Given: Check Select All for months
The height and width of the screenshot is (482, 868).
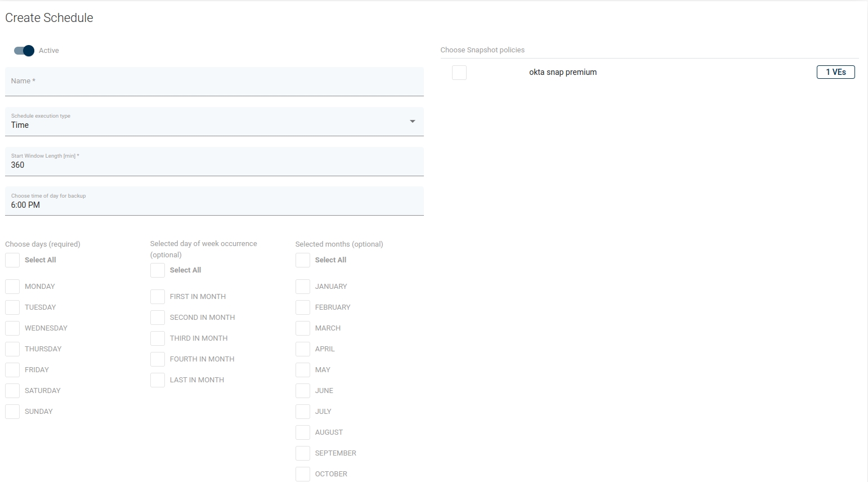Looking at the screenshot, I should click(303, 260).
